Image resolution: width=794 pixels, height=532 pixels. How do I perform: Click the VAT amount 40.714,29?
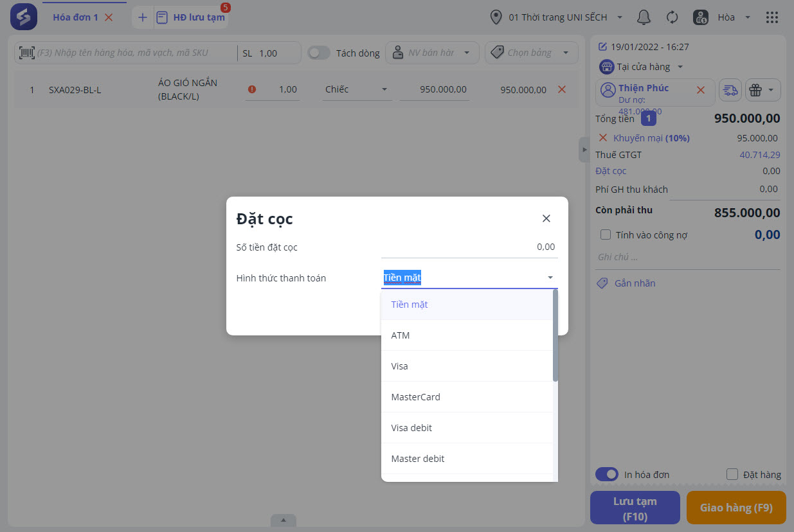pyautogui.click(x=760, y=155)
